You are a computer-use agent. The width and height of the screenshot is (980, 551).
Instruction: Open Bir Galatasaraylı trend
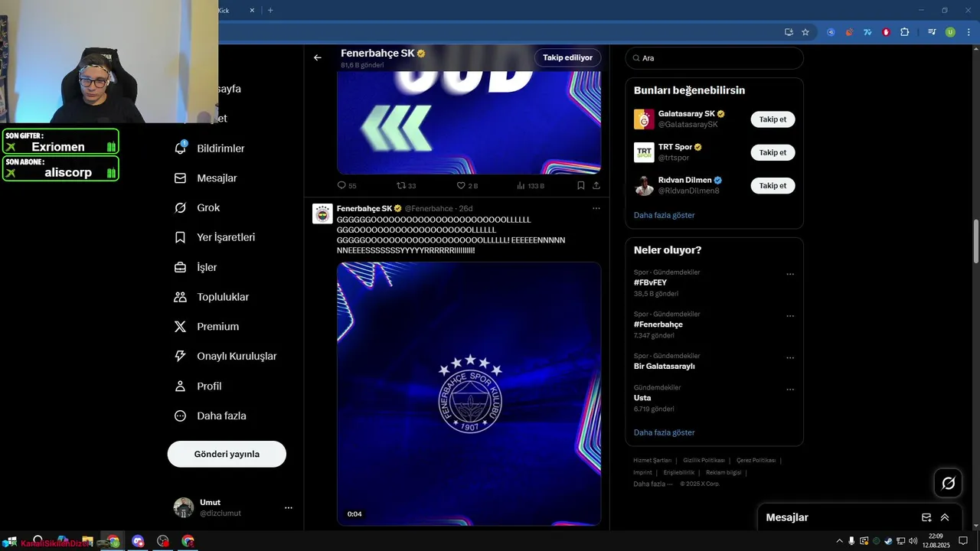[665, 366]
